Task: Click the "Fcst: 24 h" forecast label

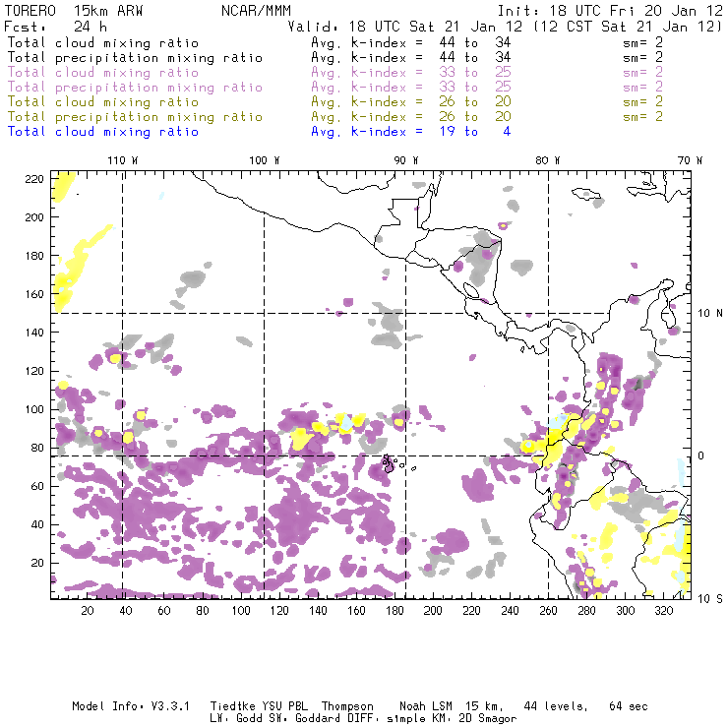Action: [x=55, y=26]
